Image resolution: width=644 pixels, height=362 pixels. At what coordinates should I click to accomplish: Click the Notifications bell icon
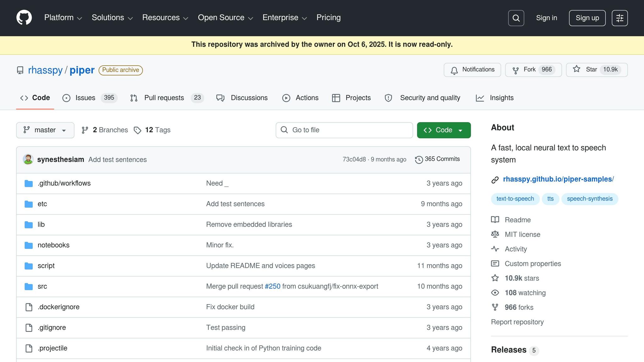454,70
